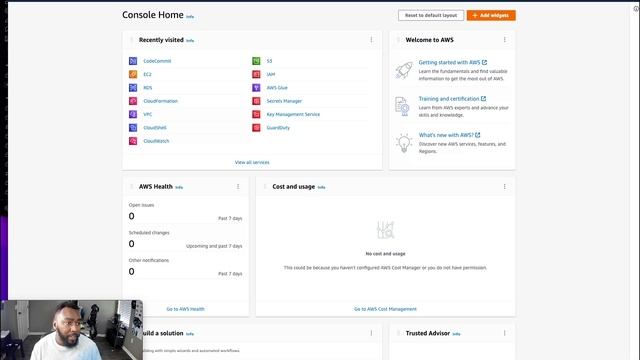Click Info link next to Console Home

pyautogui.click(x=190, y=17)
